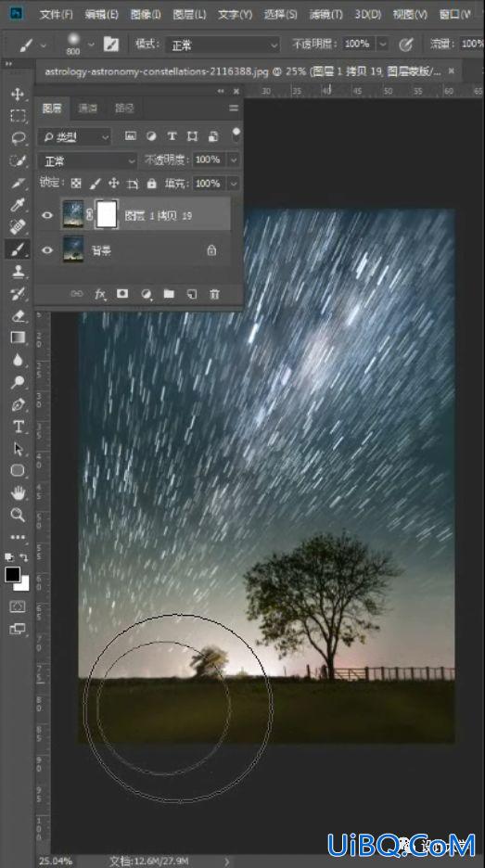485x868 pixels.
Task: Delete the selected layer
Action: [214, 294]
